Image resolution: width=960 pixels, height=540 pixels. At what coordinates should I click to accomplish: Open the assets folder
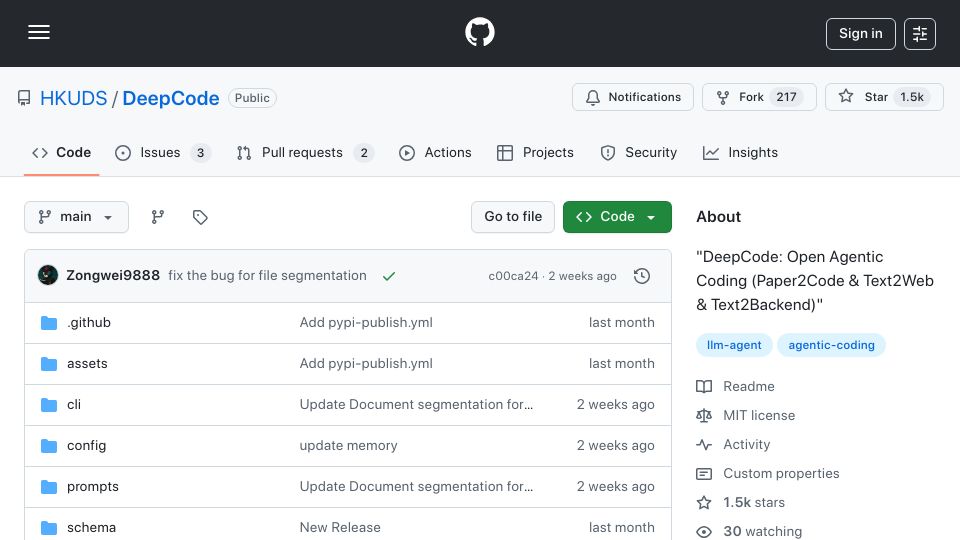[87, 364]
